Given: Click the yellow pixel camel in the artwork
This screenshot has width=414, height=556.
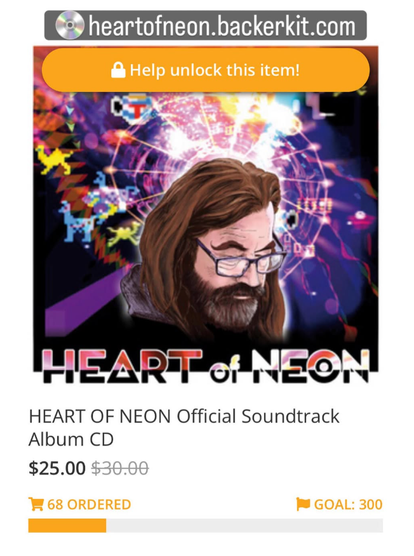Looking at the screenshot, I should pos(53,160).
